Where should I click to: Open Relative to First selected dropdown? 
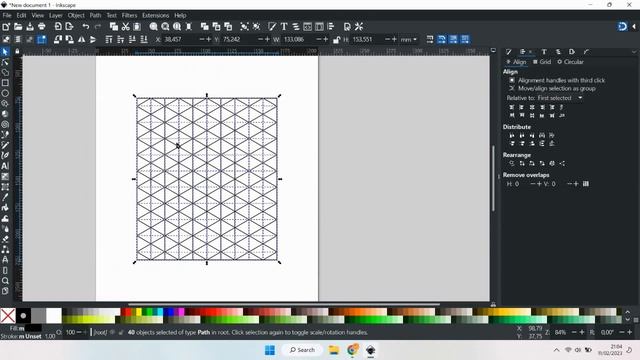pyautogui.click(x=560, y=98)
